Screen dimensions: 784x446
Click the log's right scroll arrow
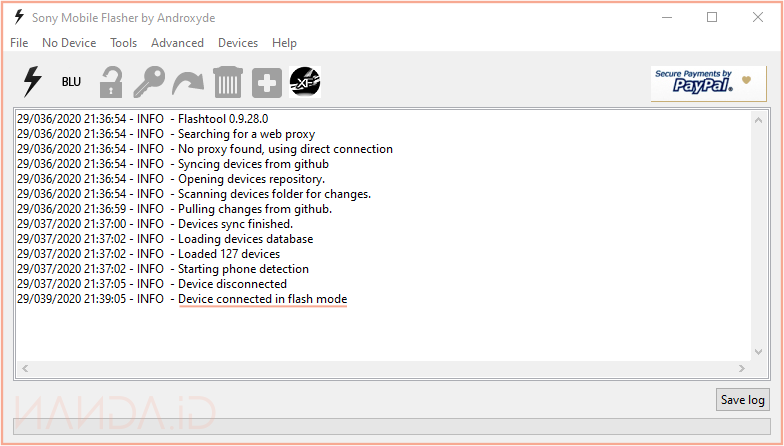coord(746,369)
